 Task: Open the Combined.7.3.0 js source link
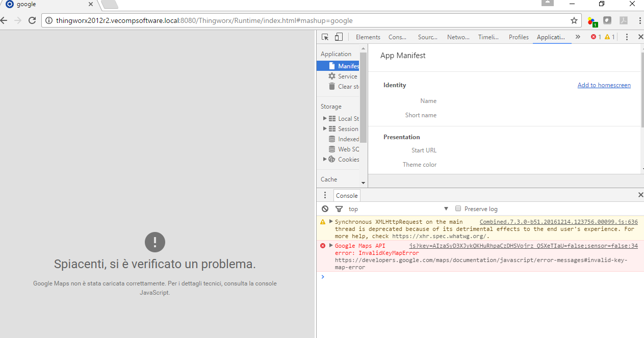pyautogui.click(x=559, y=222)
